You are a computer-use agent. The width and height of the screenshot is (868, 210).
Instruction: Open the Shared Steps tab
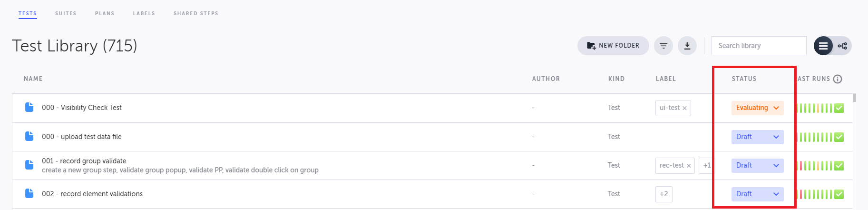(x=195, y=13)
